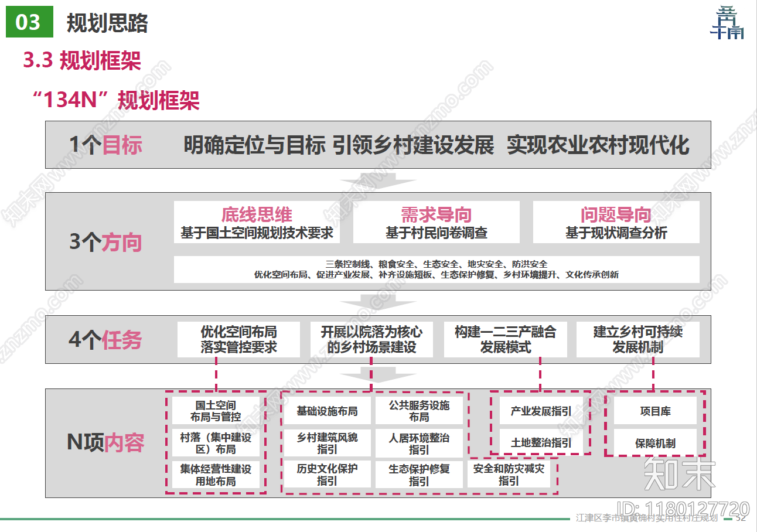Click the 国土空间布局与管控 box
Screen dimensions: 757x532
coord(216,411)
